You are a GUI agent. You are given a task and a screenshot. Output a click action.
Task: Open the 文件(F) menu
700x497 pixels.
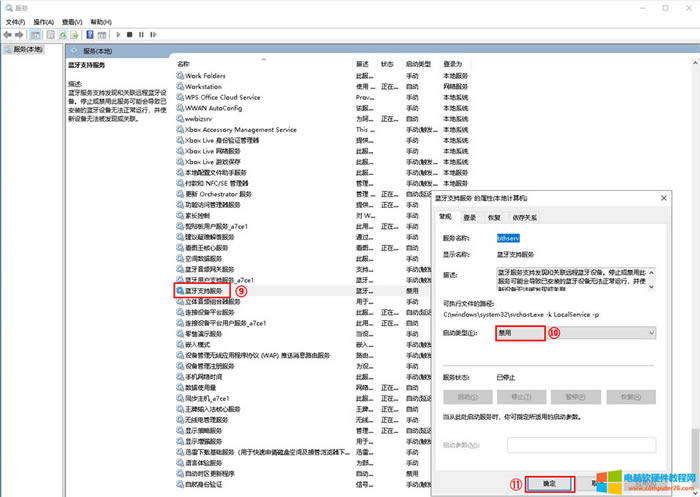pos(15,21)
